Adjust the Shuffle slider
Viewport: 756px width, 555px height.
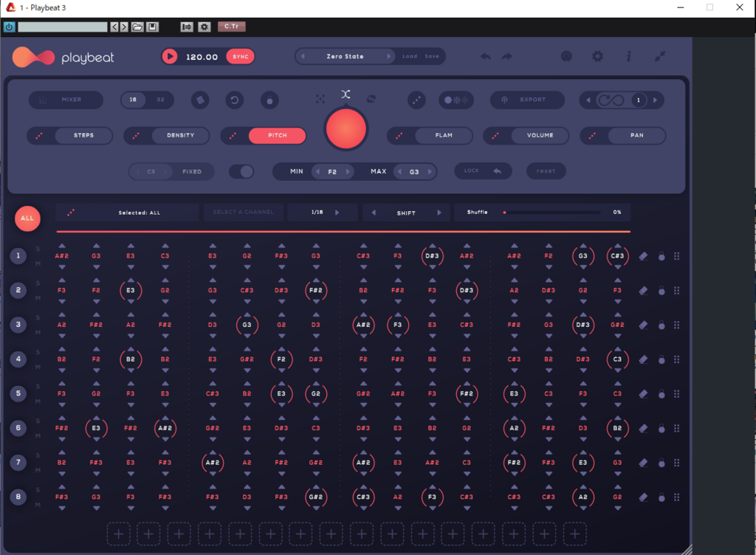[552, 212]
